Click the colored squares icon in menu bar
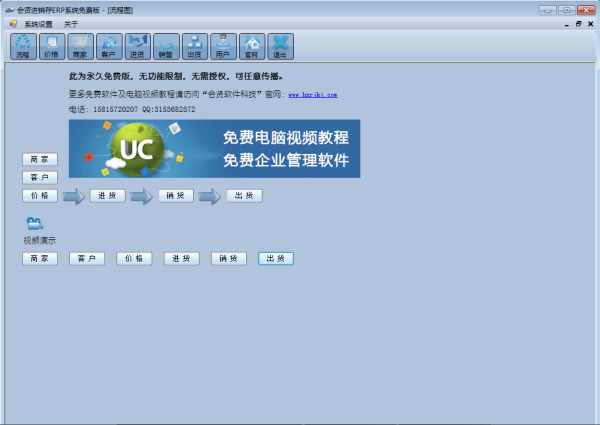The height and width of the screenshot is (425, 600). click(13, 24)
